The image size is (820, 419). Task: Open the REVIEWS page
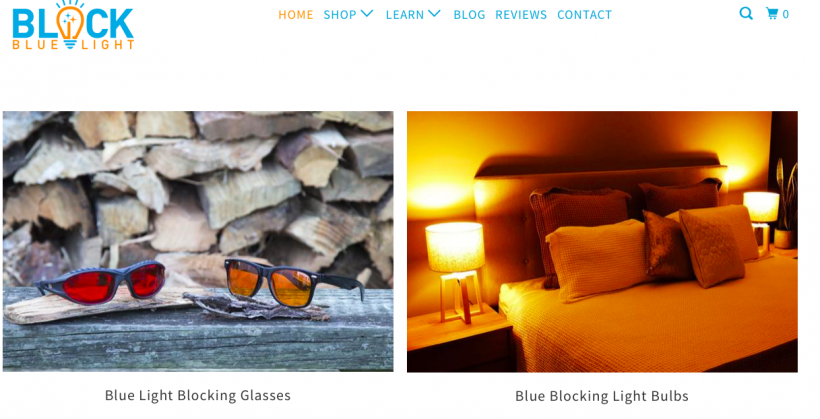click(521, 15)
